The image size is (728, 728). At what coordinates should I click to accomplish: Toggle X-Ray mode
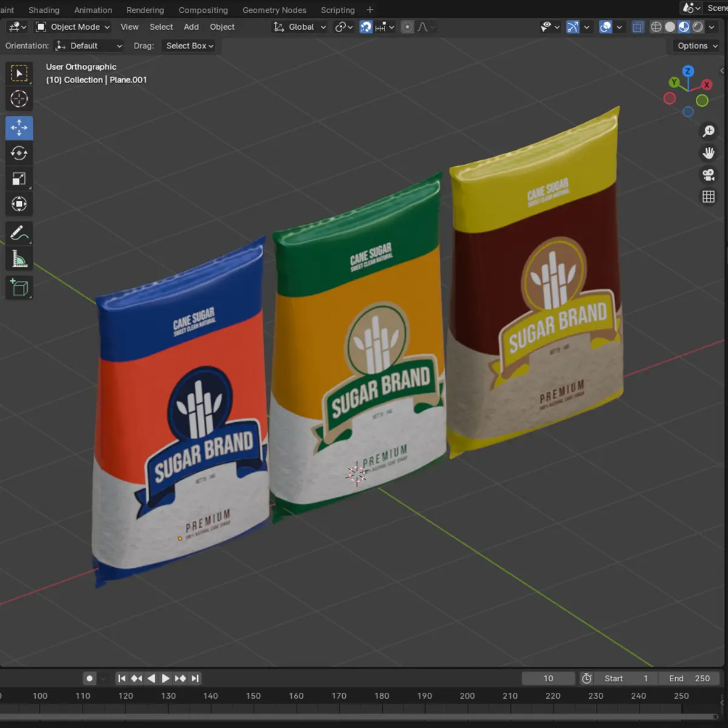click(x=638, y=27)
